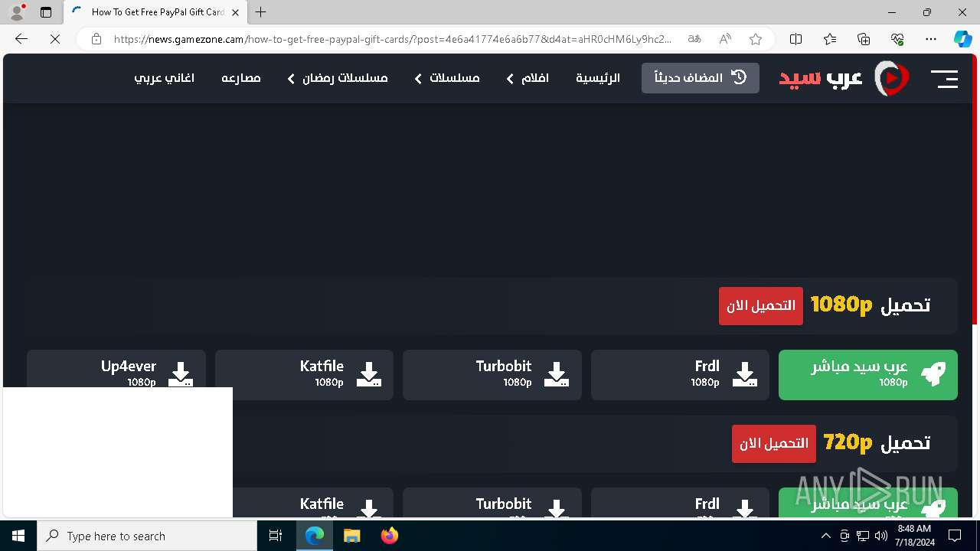The height and width of the screenshot is (551, 980).
Task: Open the مصارعه menu item
Action: point(241,78)
